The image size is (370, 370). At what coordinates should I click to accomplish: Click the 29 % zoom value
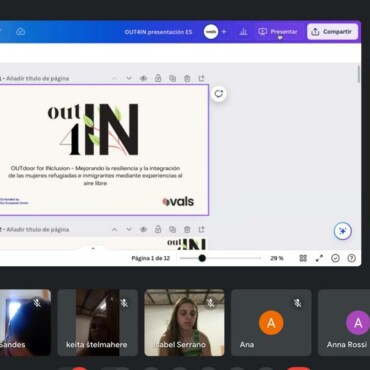(277, 258)
